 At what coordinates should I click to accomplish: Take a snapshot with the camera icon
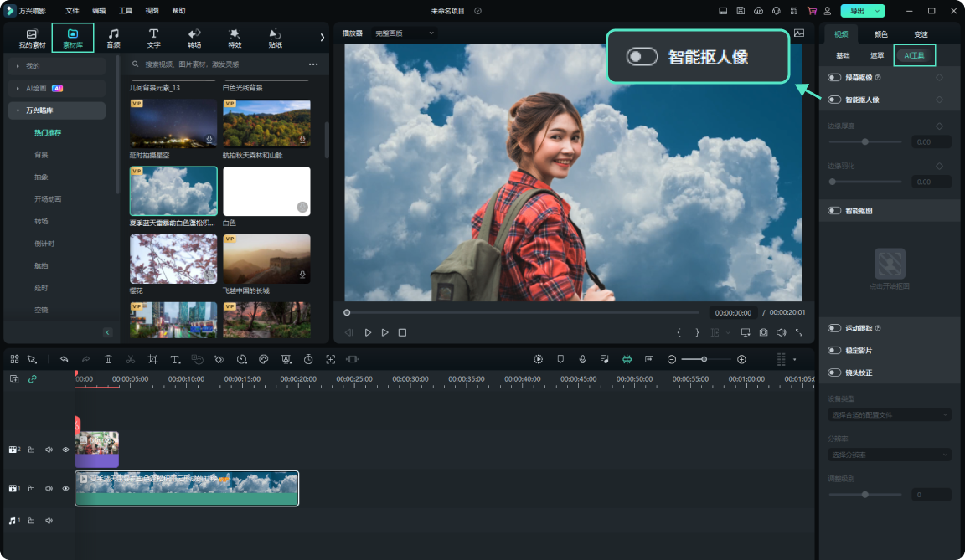pyautogui.click(x=763, y=332)
